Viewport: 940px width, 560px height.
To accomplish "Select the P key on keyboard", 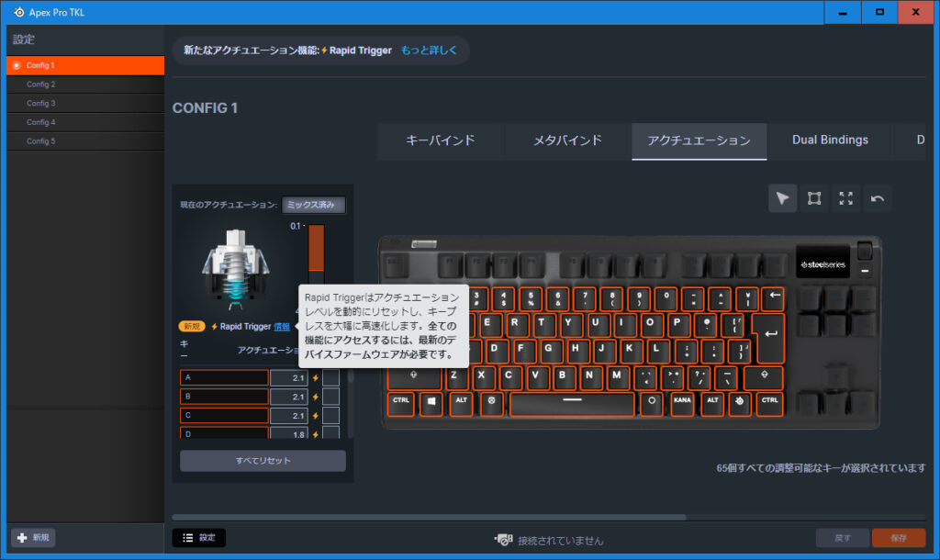I will [677, 324].
